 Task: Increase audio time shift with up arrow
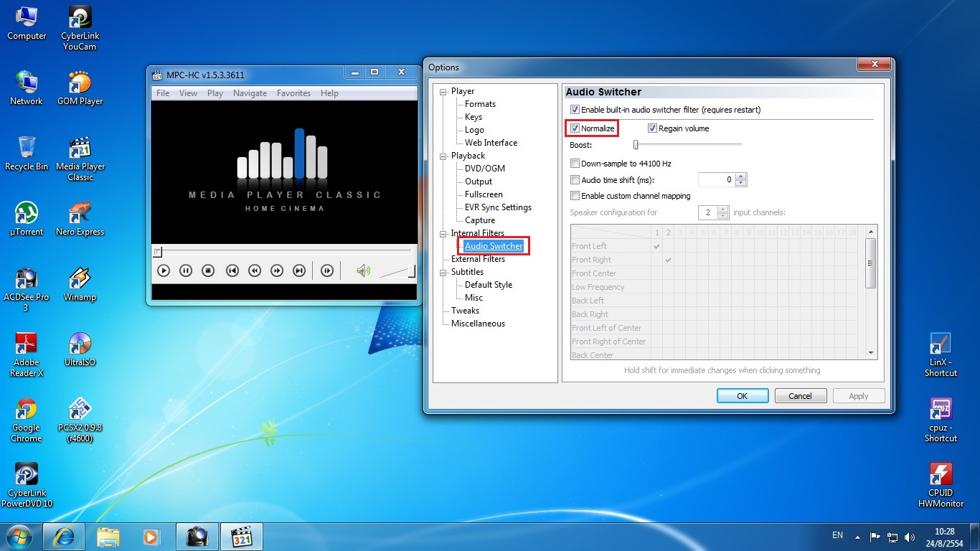tap(741, 176)
